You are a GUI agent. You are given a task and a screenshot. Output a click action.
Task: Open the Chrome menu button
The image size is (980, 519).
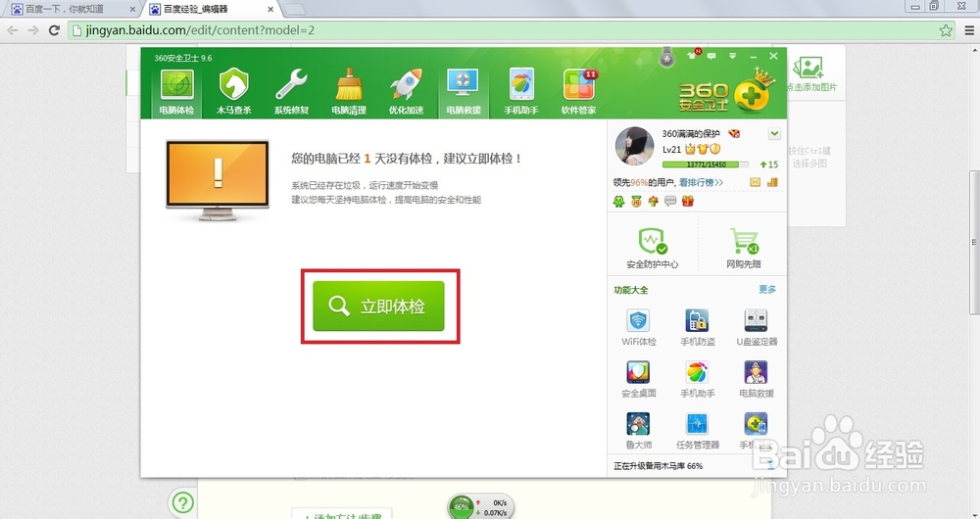969,30
